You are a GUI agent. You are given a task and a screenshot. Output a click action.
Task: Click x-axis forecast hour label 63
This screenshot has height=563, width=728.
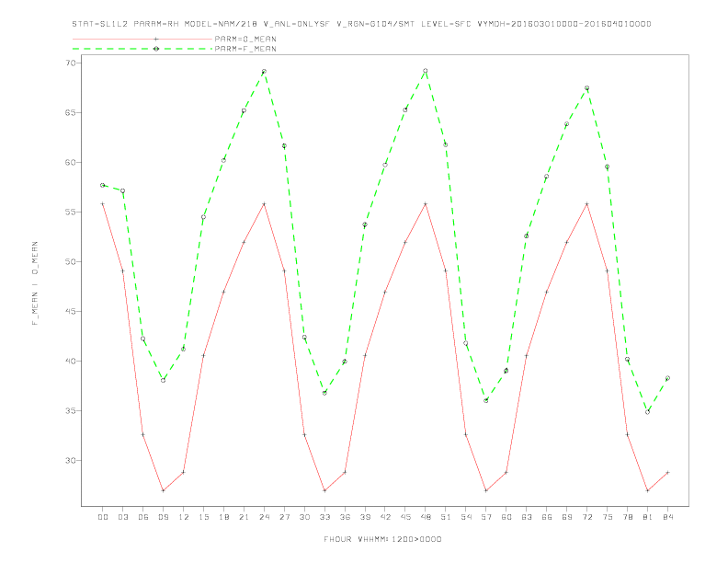tap(527, 517)
